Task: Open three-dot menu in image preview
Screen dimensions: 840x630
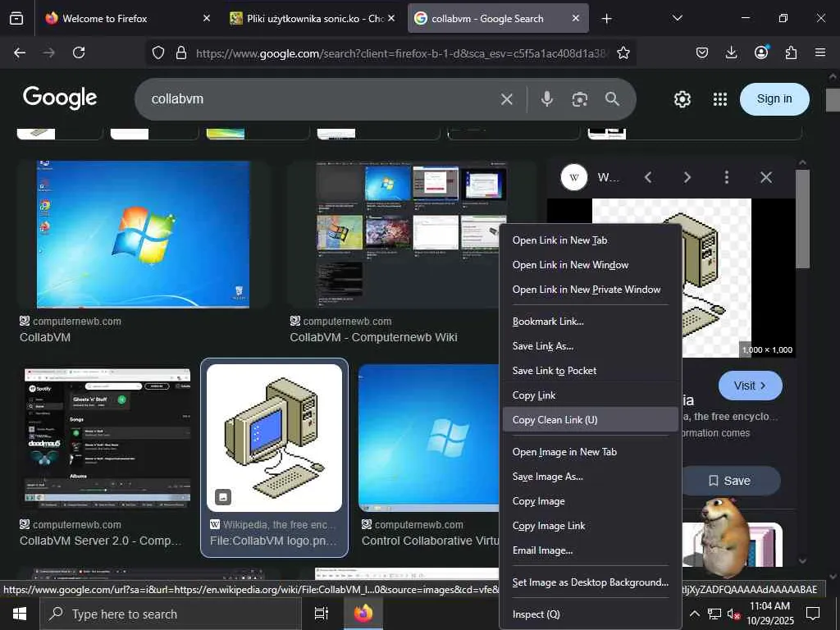Action: coord(727,177)
